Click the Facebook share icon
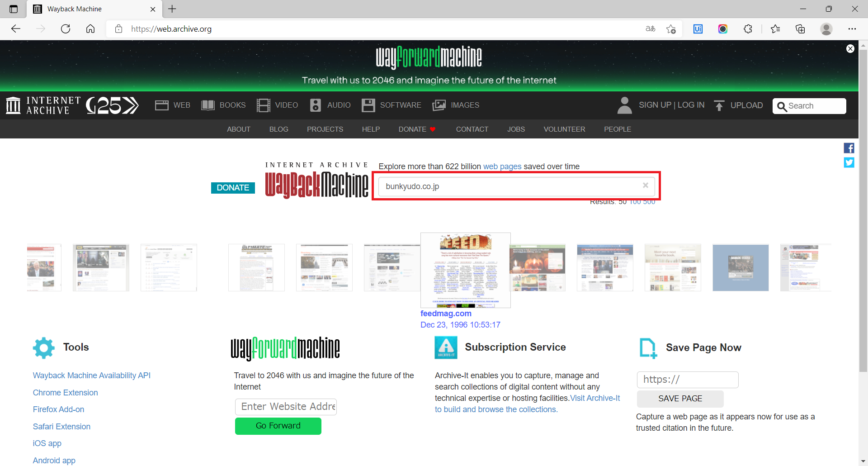 point(849,148)
